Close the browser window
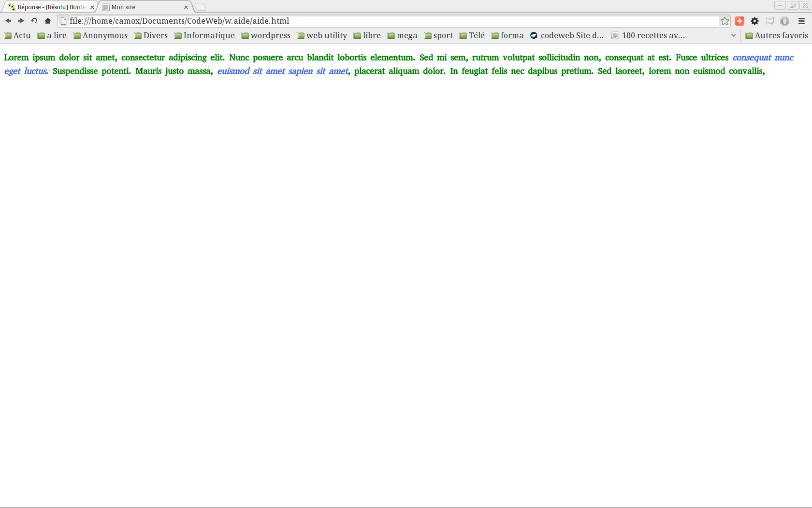 [805, 5]
